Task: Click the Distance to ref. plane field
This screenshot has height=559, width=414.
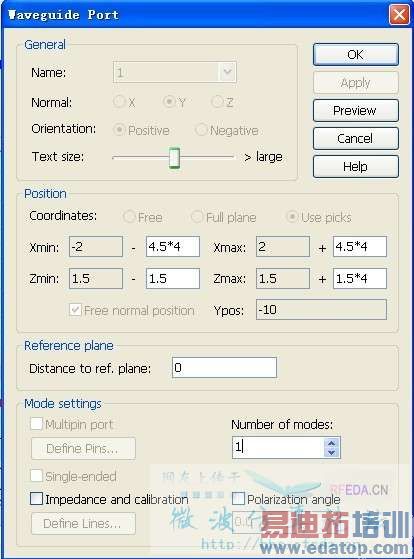Action: tap(224, 367)
